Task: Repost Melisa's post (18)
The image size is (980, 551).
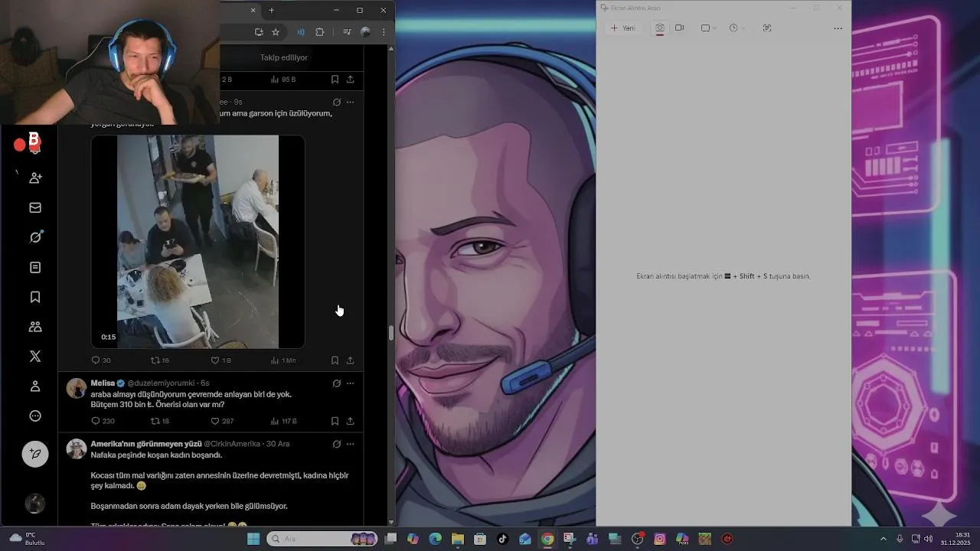Action: (x=159, y=421)
